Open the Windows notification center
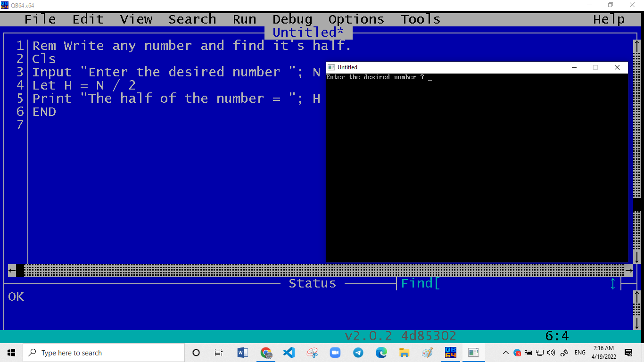This screenshot has height=362, width=644. coord(628,353)
